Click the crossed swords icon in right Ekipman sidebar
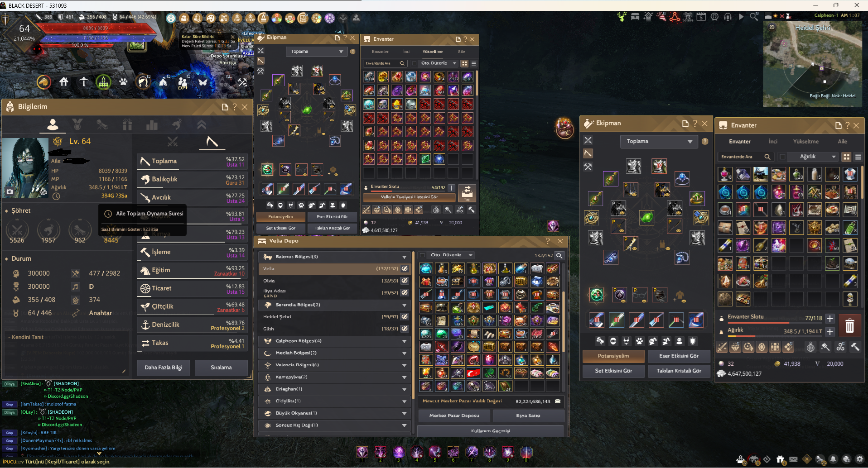 (588, 140)
